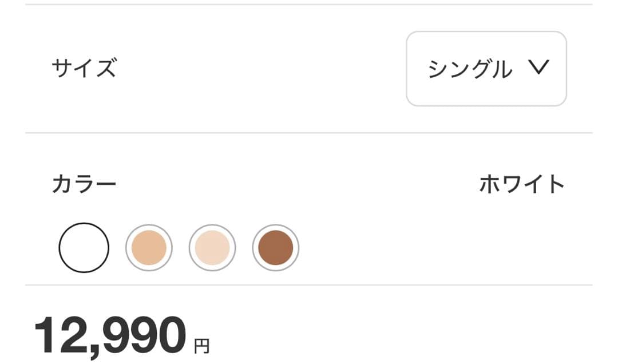Click the シングル text in size selector
The height and width of the screenshot is (364, 618).
point(470,69)
